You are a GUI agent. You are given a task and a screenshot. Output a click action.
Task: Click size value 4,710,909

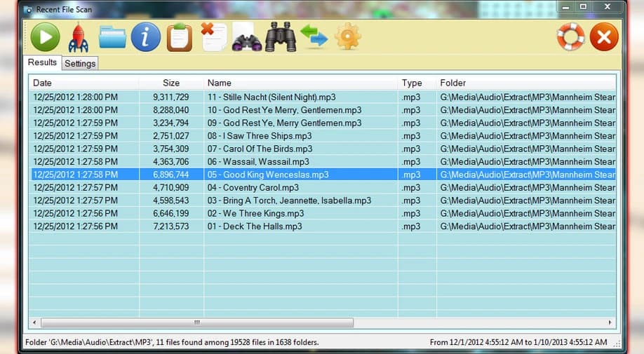(x=171, y=187)
